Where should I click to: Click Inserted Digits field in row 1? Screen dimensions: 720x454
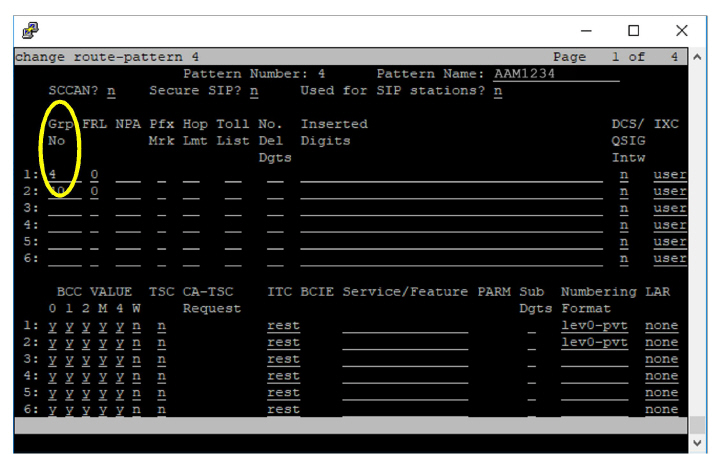(x=451, y=175)
